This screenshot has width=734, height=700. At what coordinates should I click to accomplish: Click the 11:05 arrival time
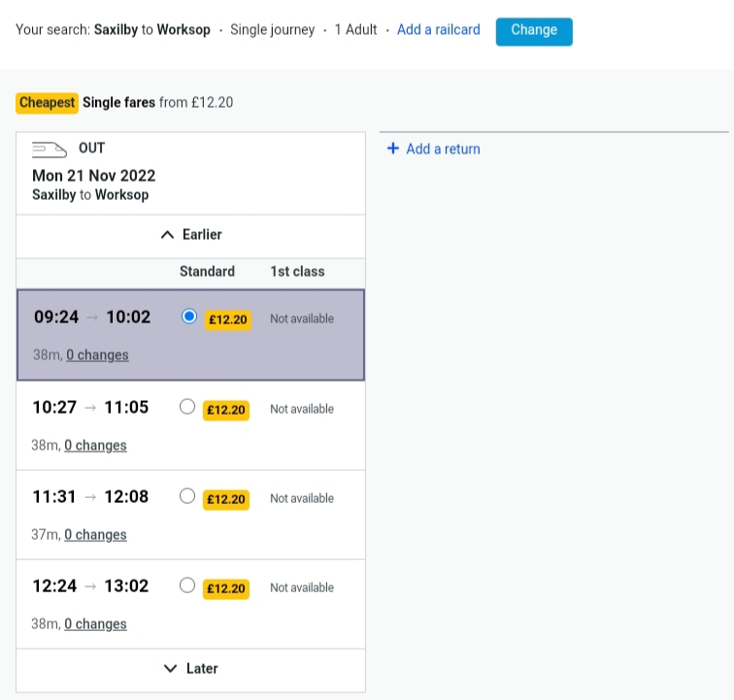126,408
